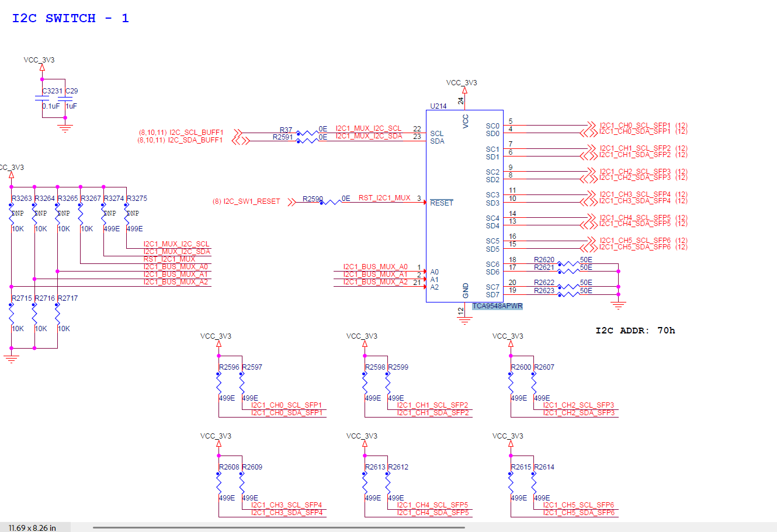Select the I2C ADDR: 70h note
777x532 pixels.
[635, 331]
